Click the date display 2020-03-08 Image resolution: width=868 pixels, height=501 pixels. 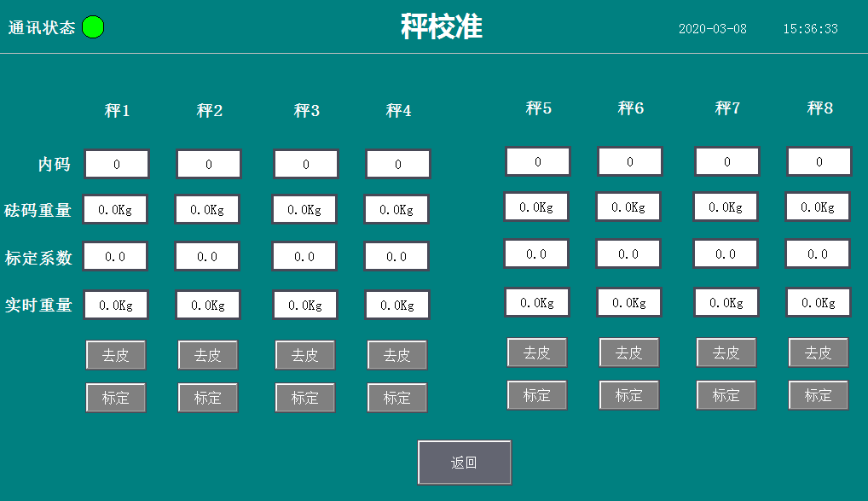coord(712,29)
